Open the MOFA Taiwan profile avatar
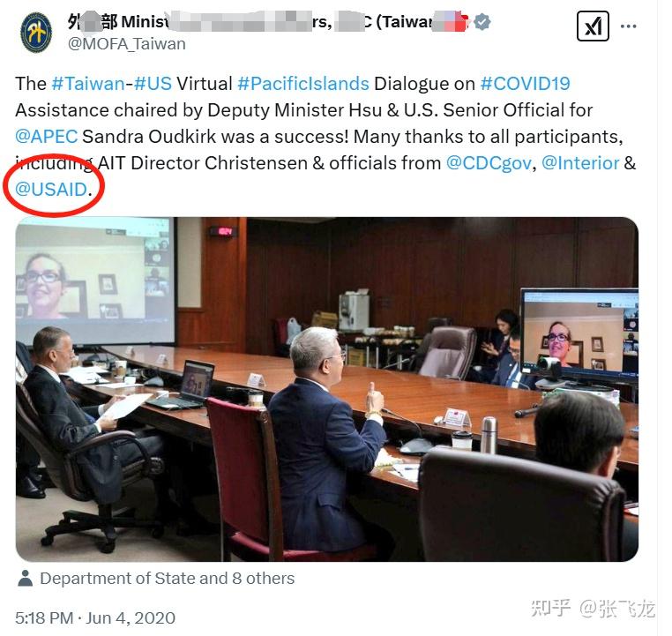Viewport: 672px width, 636px height. (x=36, y=33)
